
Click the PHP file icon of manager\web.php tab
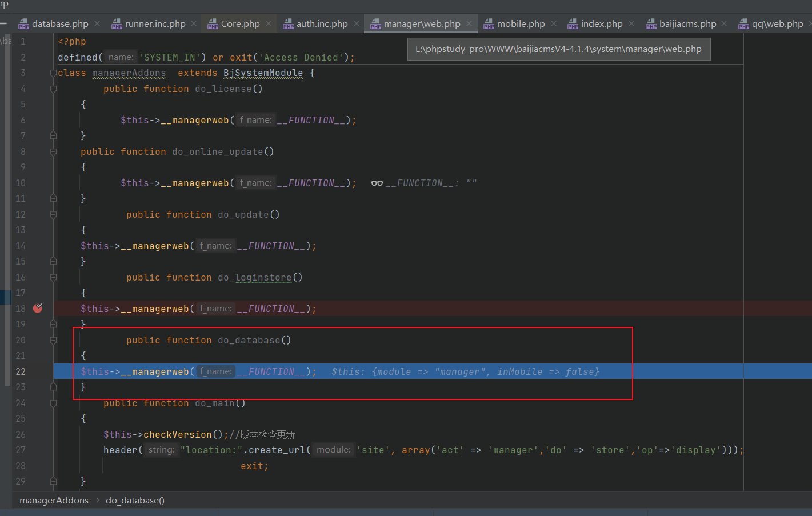[x=375, y=24]
